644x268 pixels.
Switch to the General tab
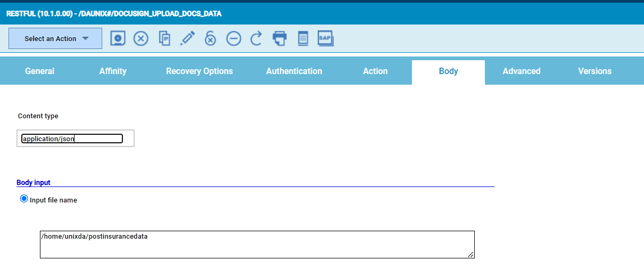click(x=40, y=71)
